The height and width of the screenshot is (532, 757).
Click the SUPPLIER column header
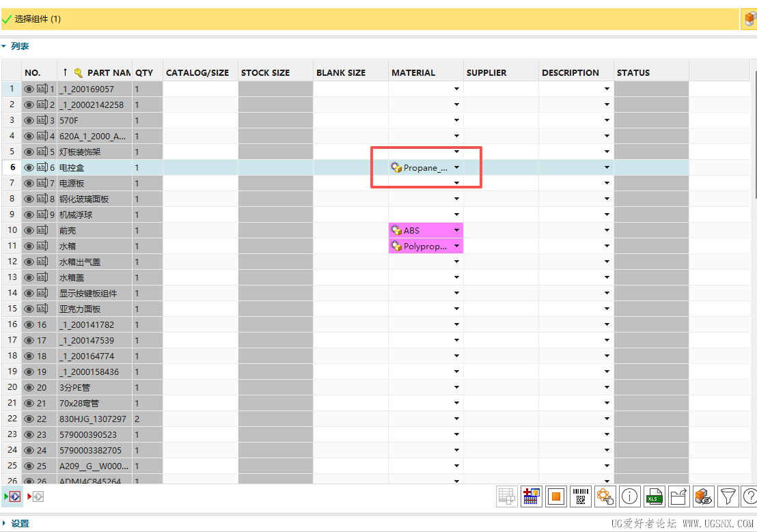pos(501,73)
